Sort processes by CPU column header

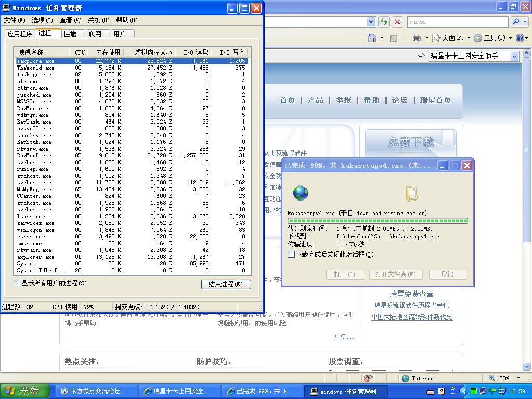[79, 52]
